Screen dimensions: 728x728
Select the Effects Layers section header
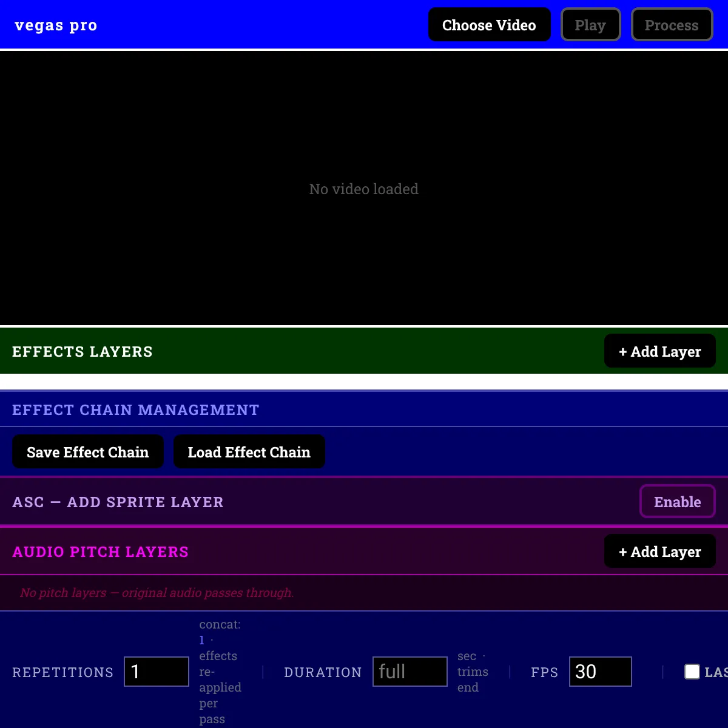pos(83,351)
